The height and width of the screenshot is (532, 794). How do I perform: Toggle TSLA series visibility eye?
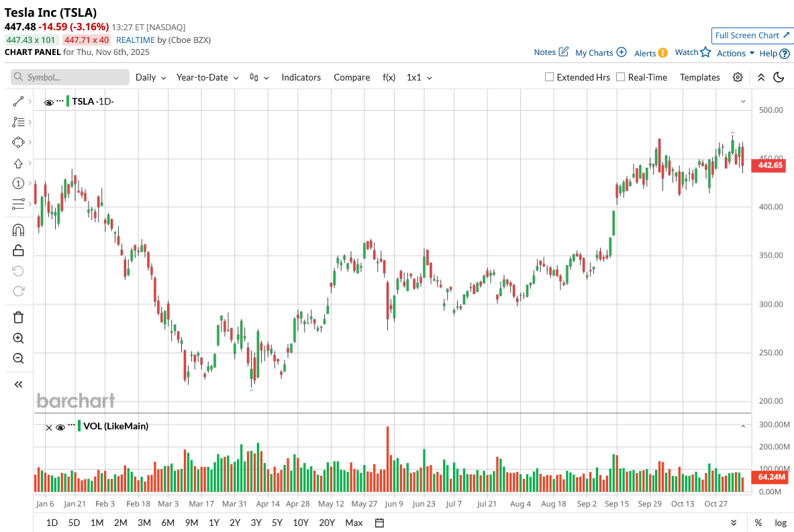[x=49, y=102]
